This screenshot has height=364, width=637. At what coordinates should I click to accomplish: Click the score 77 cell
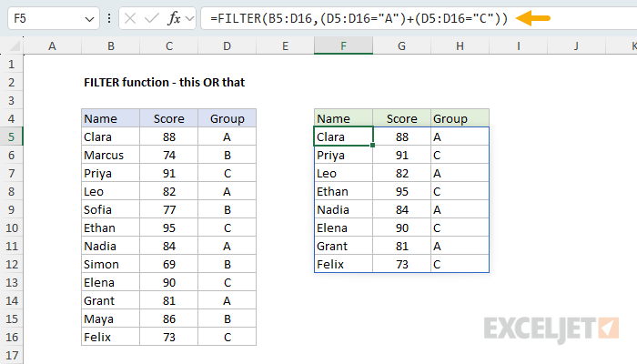tap(169, 209)
